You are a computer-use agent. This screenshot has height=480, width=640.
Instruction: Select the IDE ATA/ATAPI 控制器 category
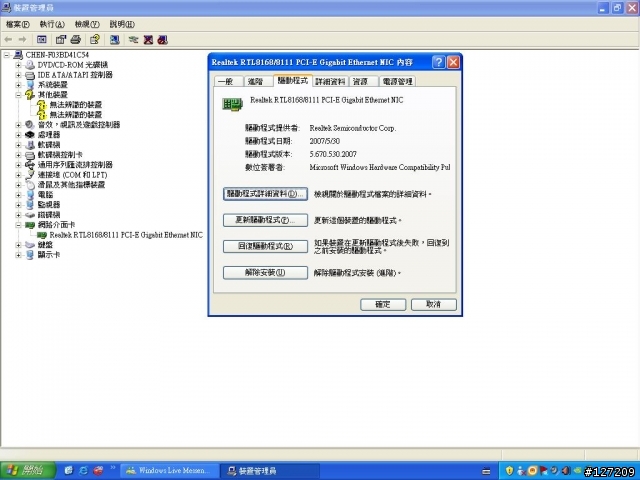pyautogui.click(x=75, y=75)
